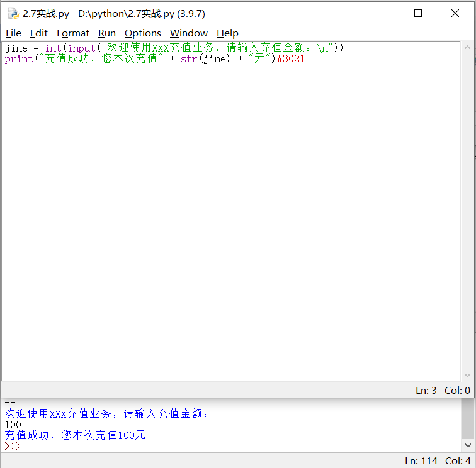Click the input function call text
The width and height of the screenshot is (476, 468).
pyautogui.click(x=81, y=48)
